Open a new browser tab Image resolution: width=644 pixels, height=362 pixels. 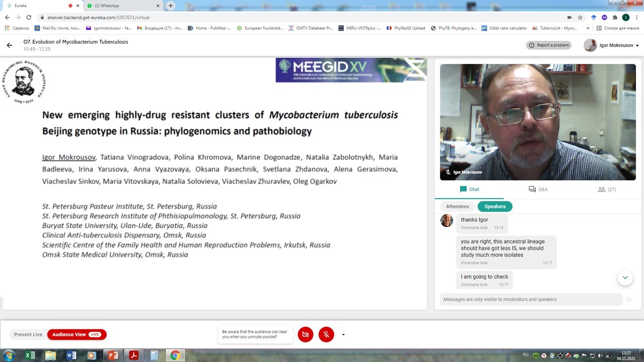pyautogui.click(x=171, y=6)
